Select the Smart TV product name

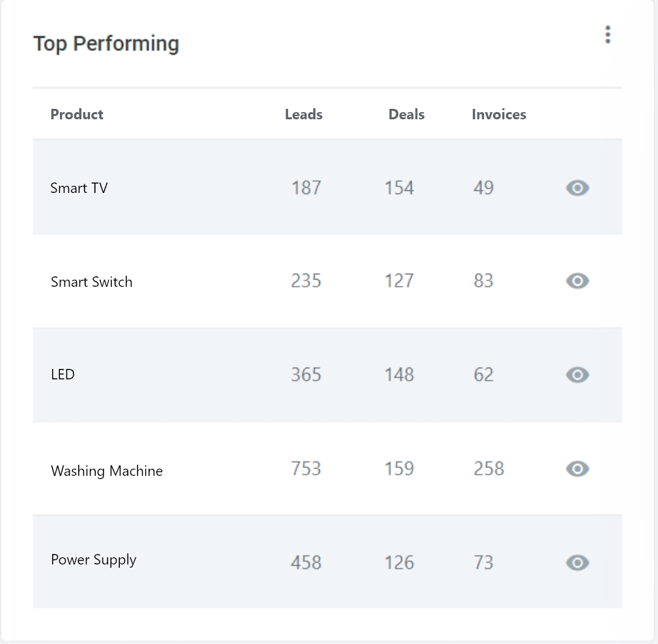(x=79, y=188)
